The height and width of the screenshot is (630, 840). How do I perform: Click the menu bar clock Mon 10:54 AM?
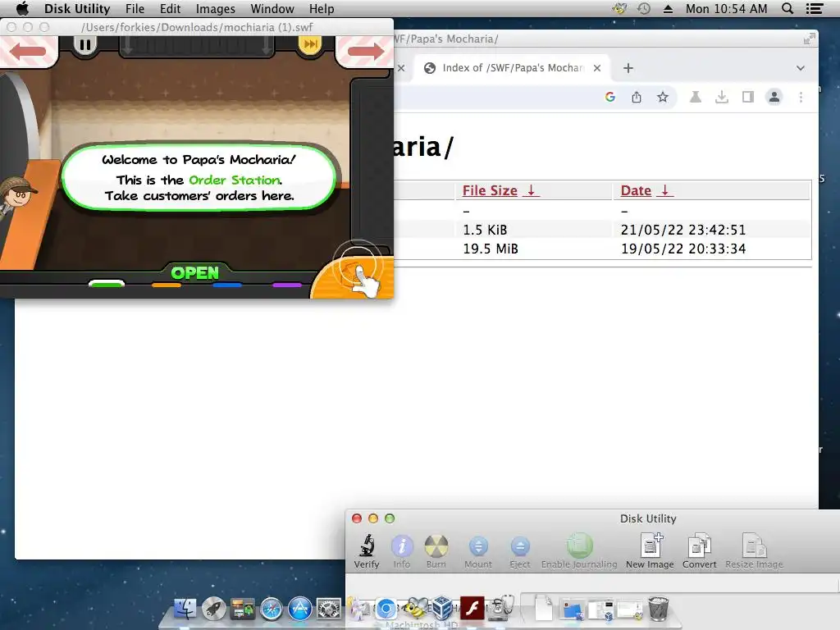tap(727, 8)
